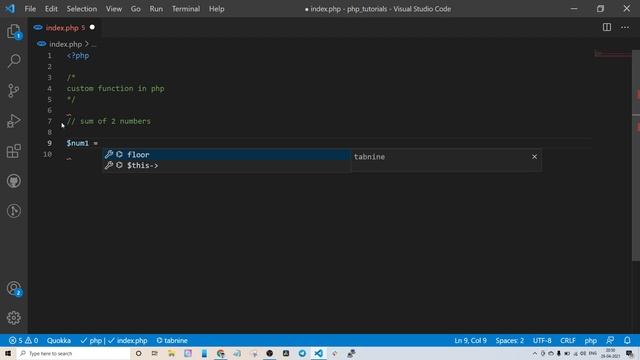The height and width of the screenshot is (360, 640).
Task: Open the Run and Debug view
Action: click(13, 121)
